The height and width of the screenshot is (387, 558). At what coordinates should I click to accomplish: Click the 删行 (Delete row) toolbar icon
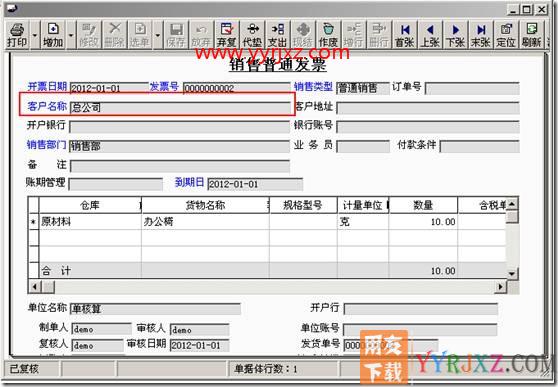[x=379, y=35]
